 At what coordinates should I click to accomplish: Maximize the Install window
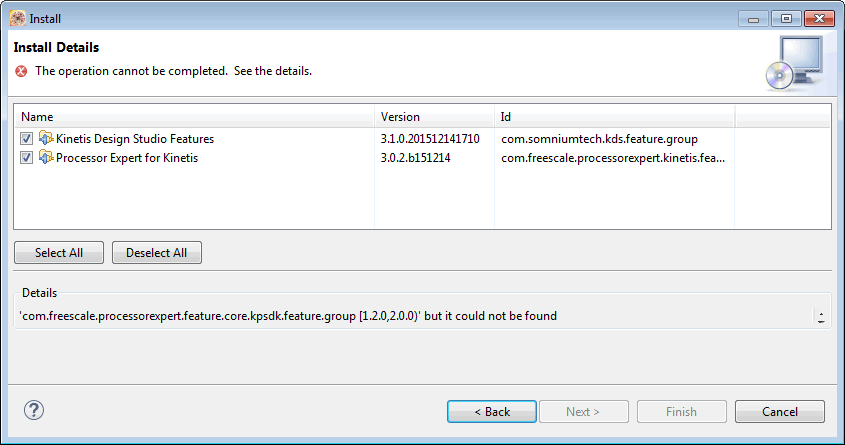pos(786,18)
